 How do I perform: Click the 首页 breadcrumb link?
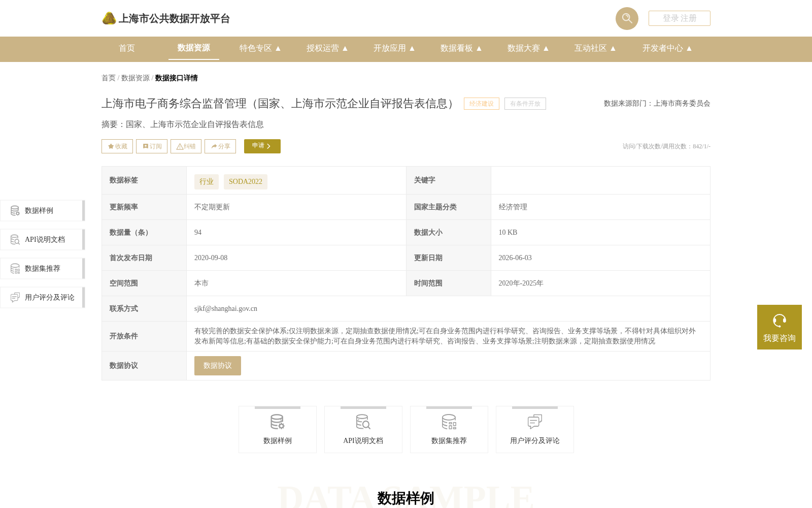coord(109,78)
